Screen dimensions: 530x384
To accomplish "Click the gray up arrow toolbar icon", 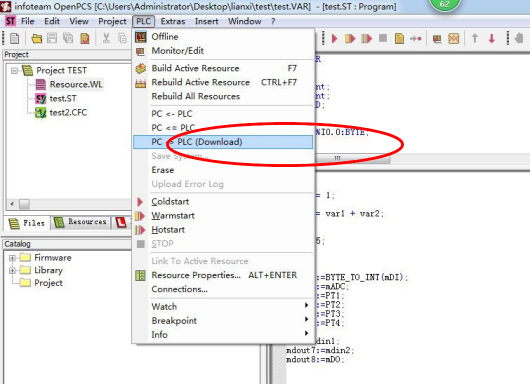I will tap(475, 38).
